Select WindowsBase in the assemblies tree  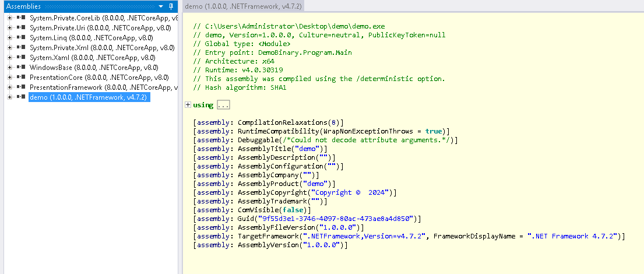pos(94,68)
